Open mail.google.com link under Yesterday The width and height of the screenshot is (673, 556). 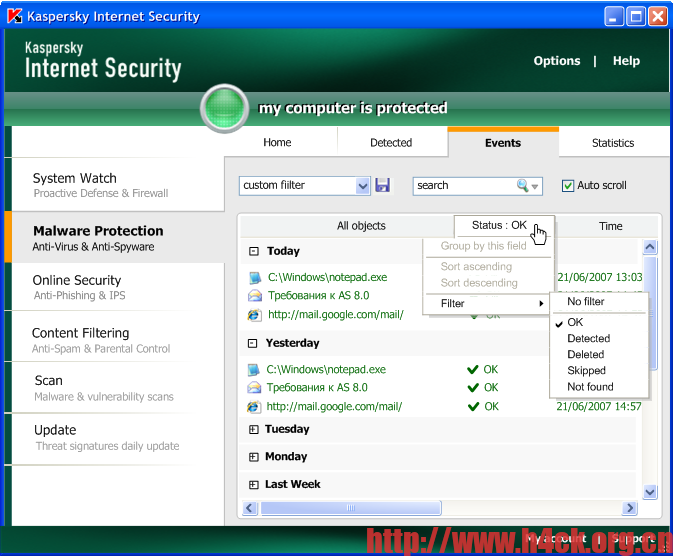pos(334,407)
